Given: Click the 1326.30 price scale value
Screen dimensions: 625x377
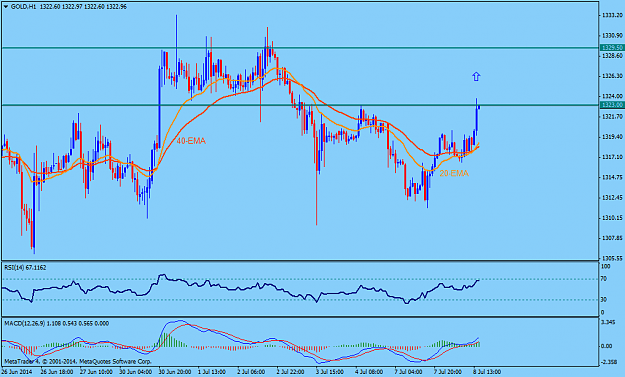Looking at the screenshot, I should click(612, 76).
